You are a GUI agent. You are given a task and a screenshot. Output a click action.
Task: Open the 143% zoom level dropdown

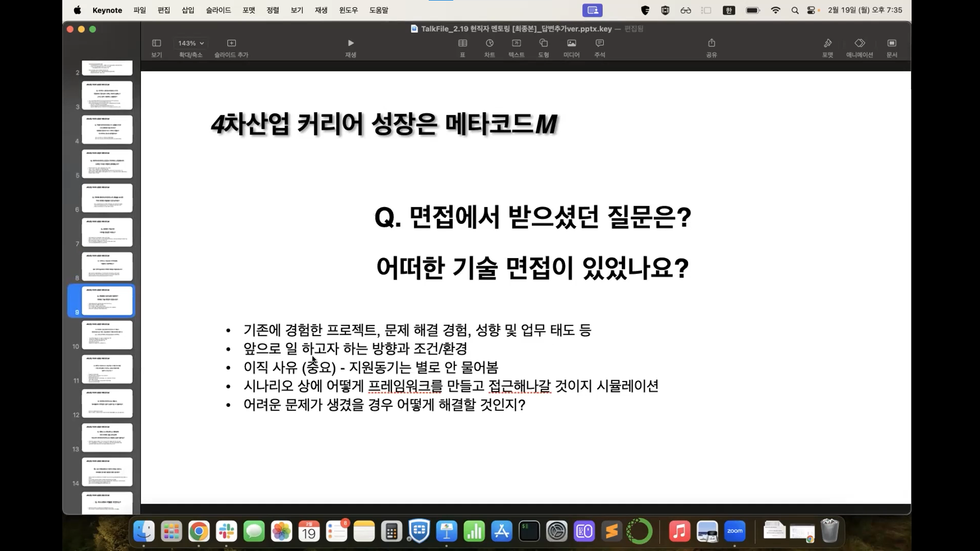point(191,43)
